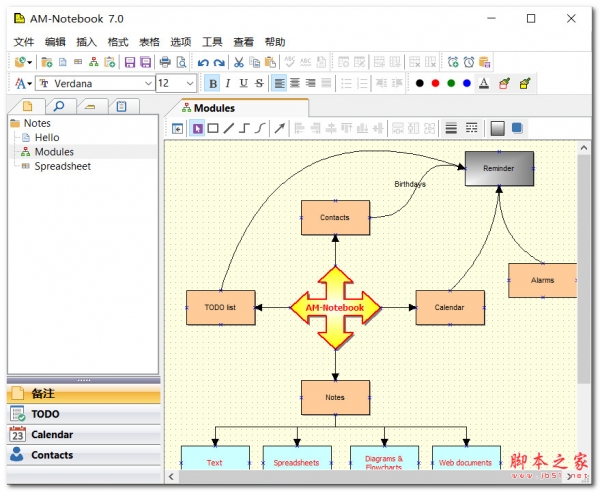Open the notebook dropdown in the top toolbar
The height and width of the screenshot is (492, 600).
(x=23, y=62)
